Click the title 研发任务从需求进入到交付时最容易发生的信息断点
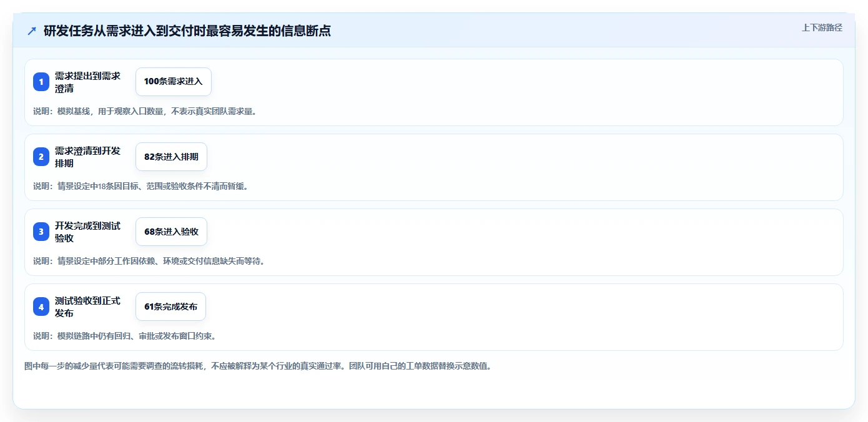This screenshot has width=868, height=422. pos(187,31)
